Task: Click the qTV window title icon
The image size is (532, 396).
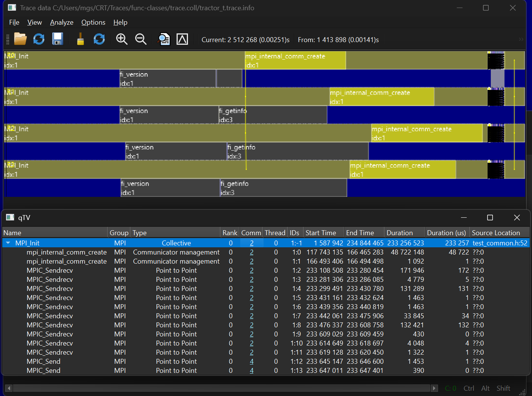Action: tap(10, 217)
